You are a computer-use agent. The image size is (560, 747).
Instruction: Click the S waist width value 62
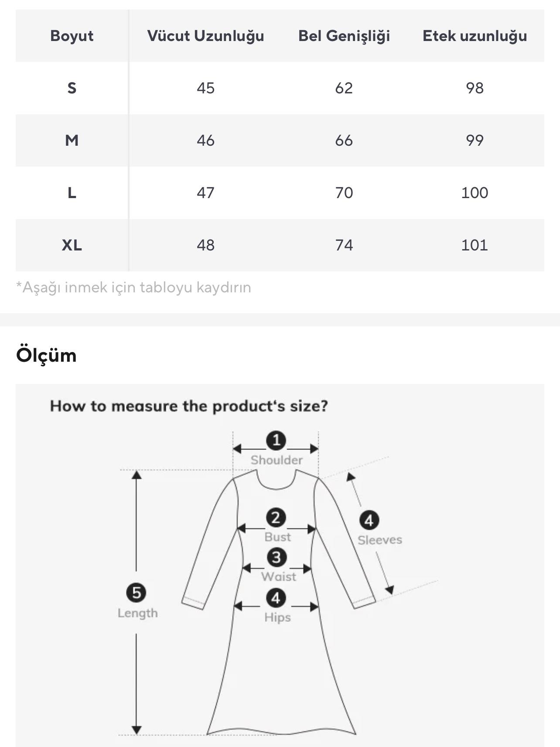coord(344,88)
